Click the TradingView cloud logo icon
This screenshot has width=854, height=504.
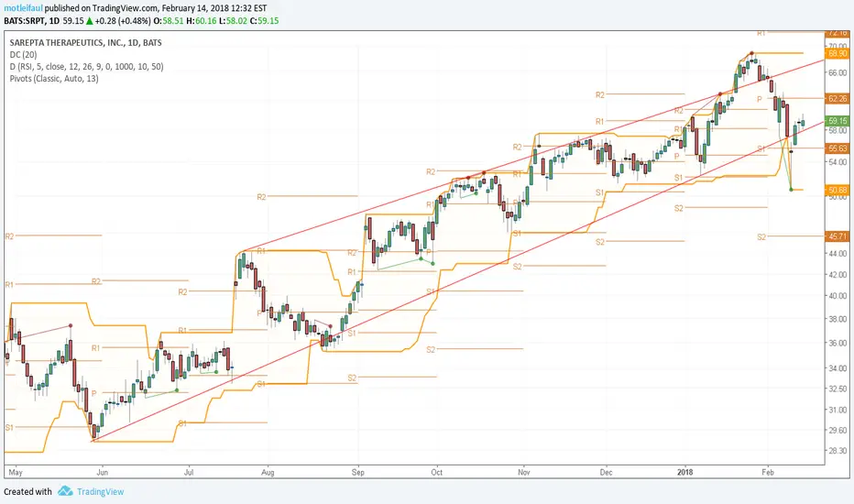(65, 491)
